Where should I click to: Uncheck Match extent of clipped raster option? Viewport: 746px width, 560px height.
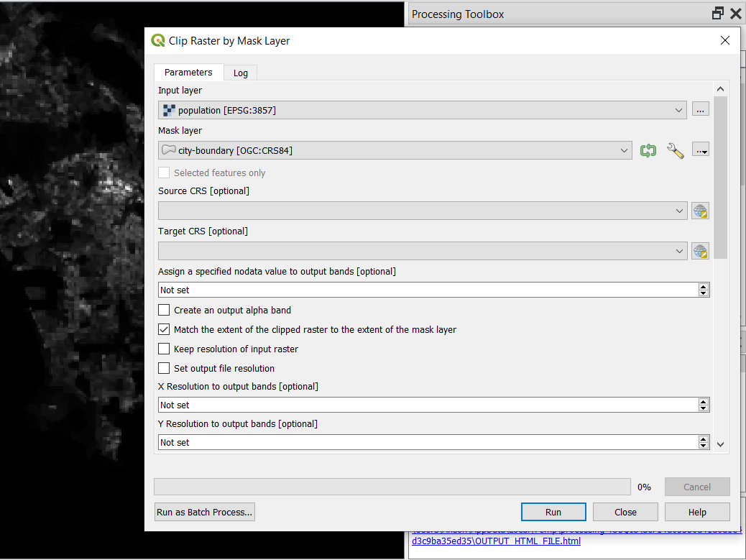pos(163,329)
